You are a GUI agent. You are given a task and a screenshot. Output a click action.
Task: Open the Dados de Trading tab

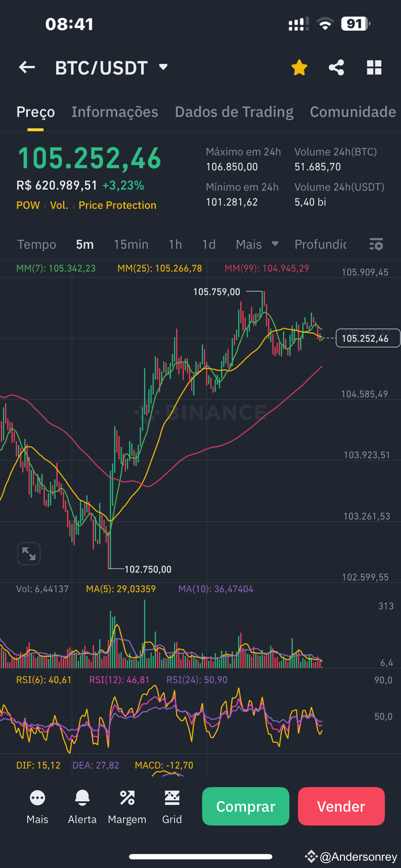click(234, 112)
